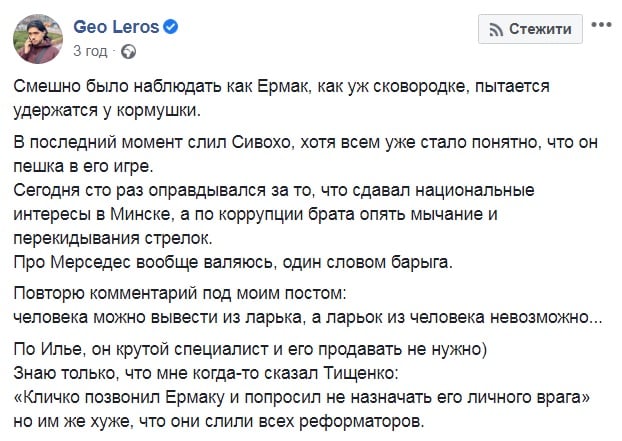The width and height of the screenshot is (622, 441).
Task: Open the post's '3 год' timestamp link
Action: click(90, 51)
